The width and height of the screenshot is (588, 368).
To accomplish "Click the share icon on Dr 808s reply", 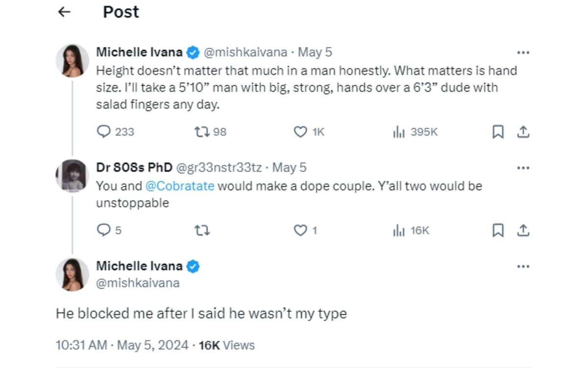I will click(x=523, y=230).
